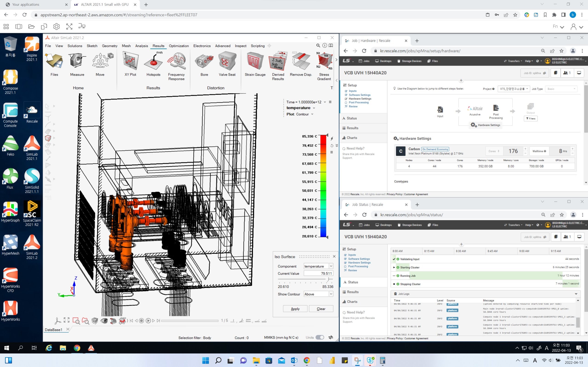Check the Post Processing step in the lower Setup list
The height and width of the screenshot is (367, 588).
point(346,266)
